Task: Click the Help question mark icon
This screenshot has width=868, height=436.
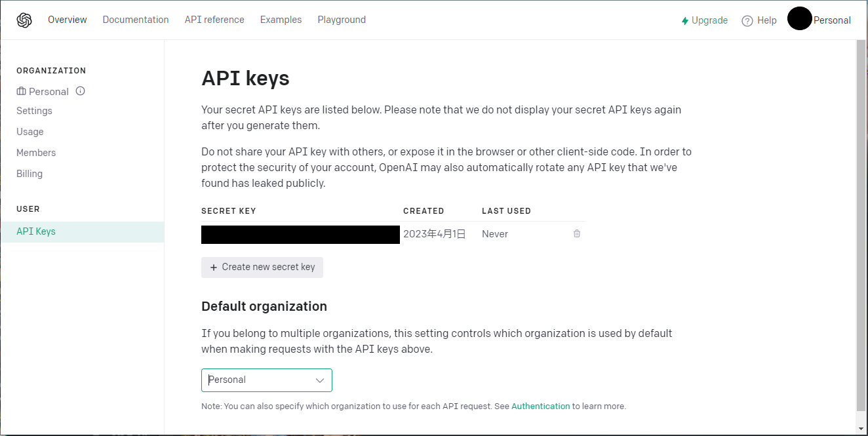Action: tap(747, 21)
